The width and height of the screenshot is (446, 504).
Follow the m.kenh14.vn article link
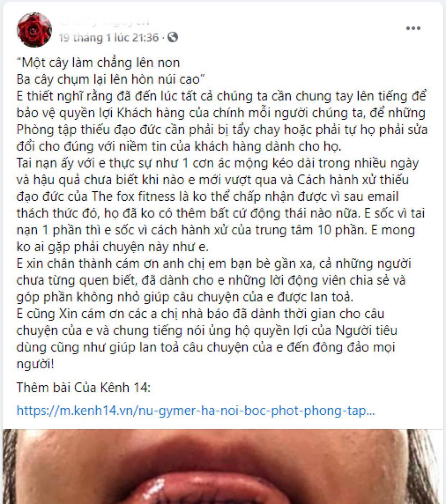[x=196, y=410]
